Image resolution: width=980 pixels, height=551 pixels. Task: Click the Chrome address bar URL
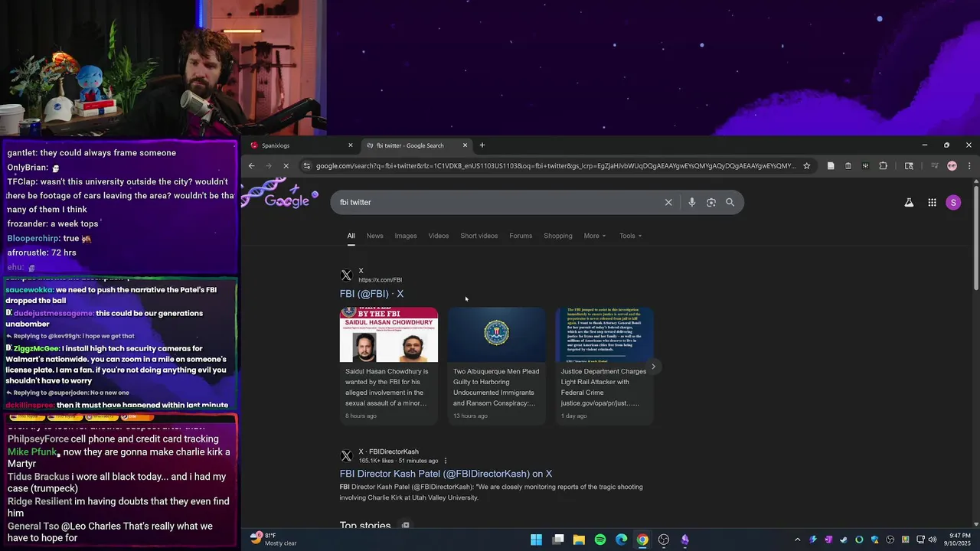click(x=556, y=166)
